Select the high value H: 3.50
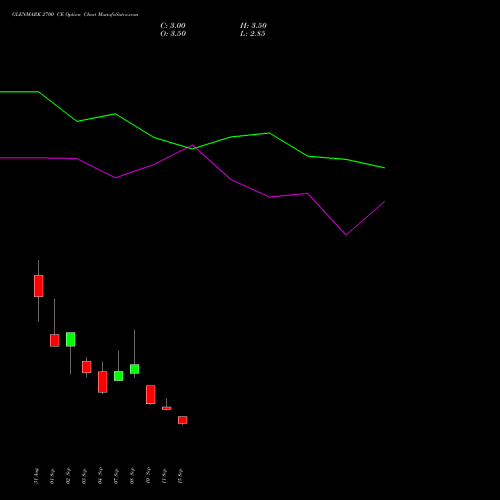 click(x=253, y=26)
